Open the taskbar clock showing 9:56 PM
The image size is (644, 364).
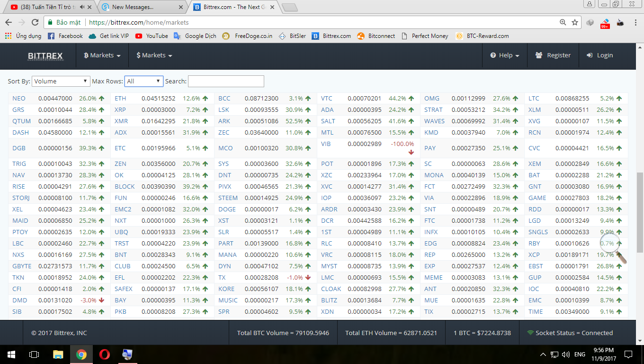pos(603,354)
